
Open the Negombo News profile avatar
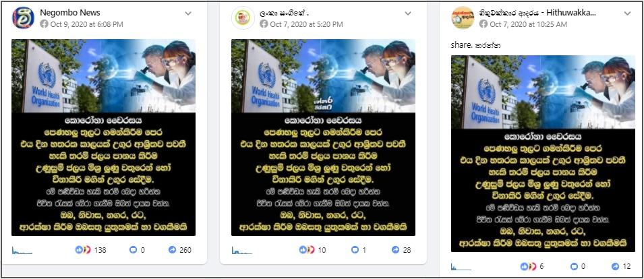coord(23,18)
